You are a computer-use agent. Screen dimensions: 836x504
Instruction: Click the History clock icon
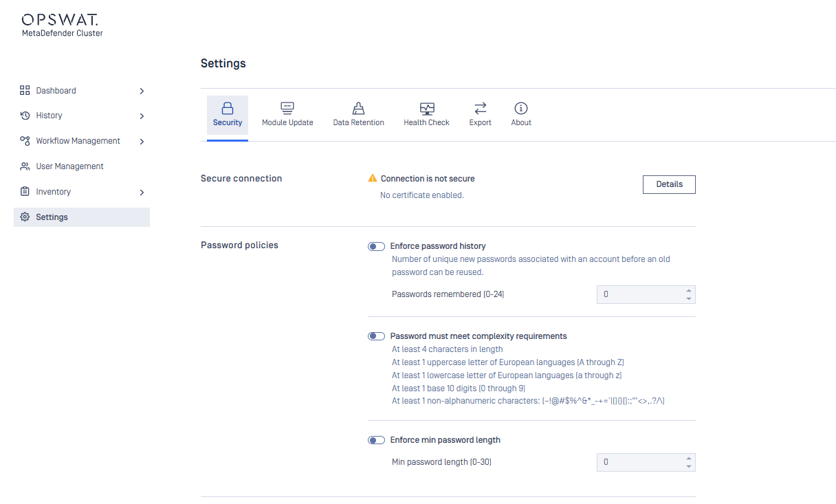pos(25,116)
